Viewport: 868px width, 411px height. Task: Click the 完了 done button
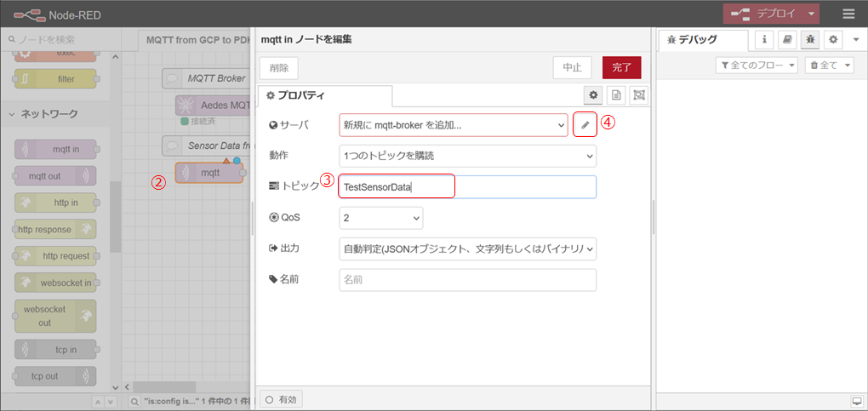coord(621,67)
